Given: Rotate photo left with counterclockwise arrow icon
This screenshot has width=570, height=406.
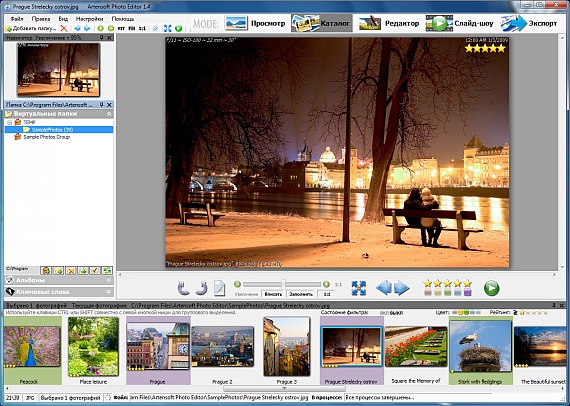Looking at the screenshot, I should pos(184,288).
